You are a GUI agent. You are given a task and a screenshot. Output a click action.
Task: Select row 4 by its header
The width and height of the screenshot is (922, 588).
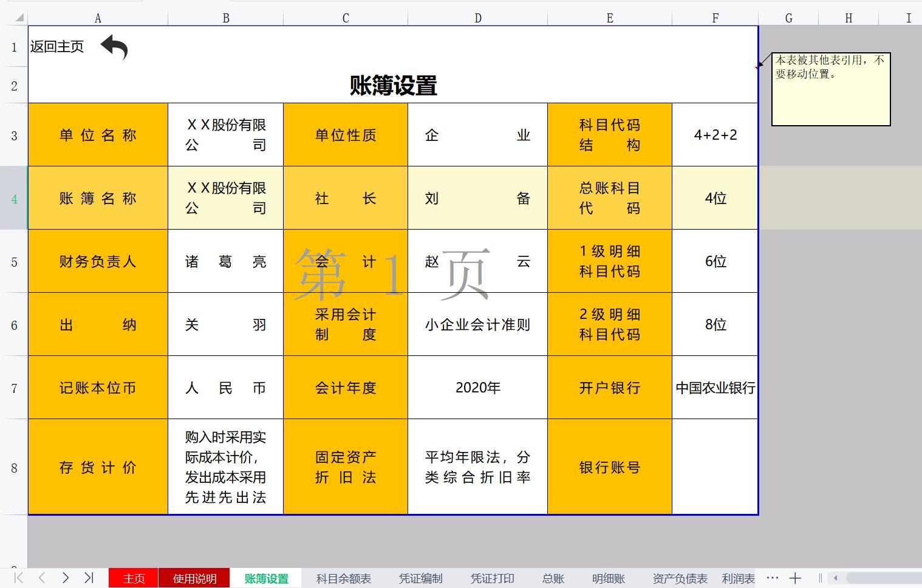[13, 198]
